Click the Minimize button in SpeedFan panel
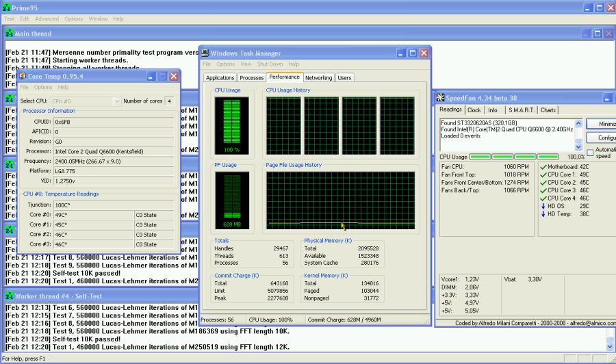The image size is (616, 364). (601, 124)
